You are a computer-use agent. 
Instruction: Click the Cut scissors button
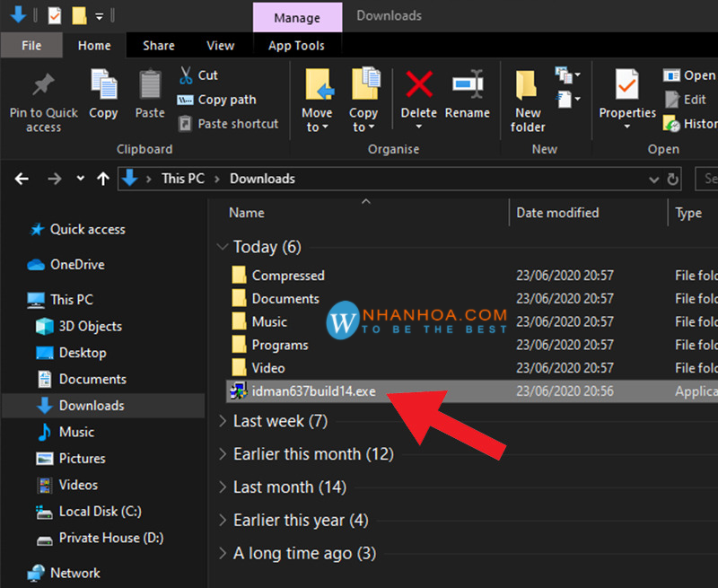tap(198, 75)
